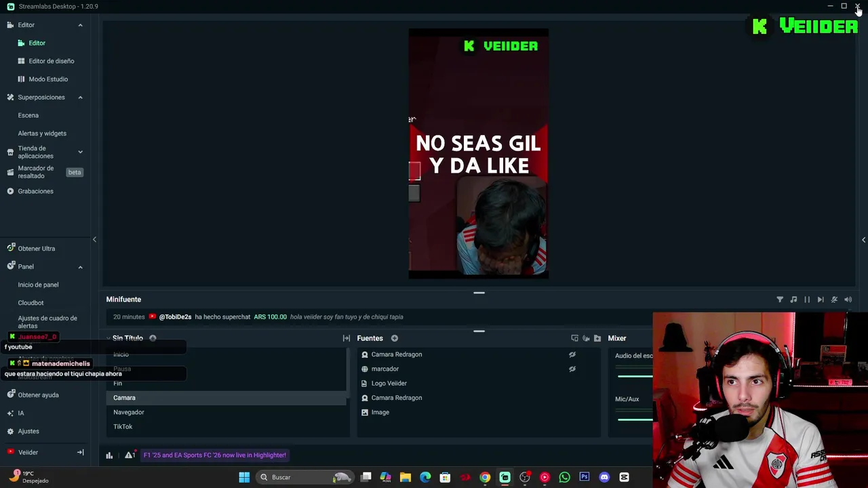Click the music note media share icon
The height and width of the screenshot is (488, 868).
coord(793,300)
